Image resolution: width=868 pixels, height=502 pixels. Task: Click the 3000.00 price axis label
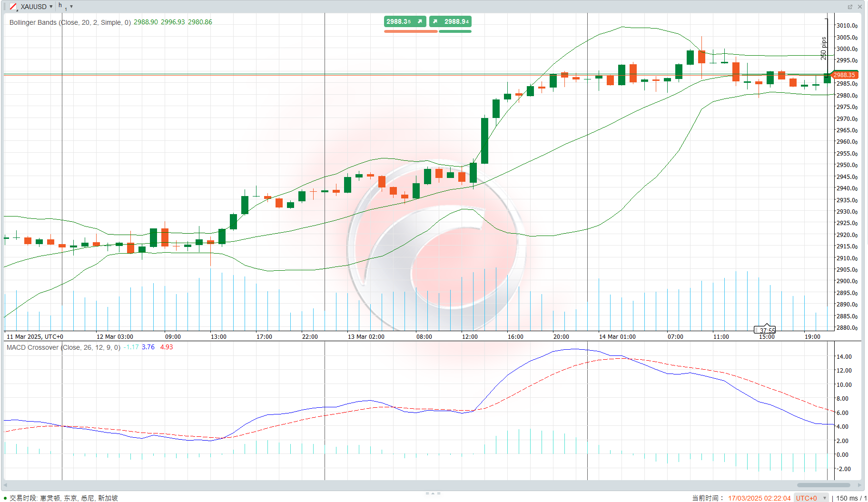click(x=847, y=49)
